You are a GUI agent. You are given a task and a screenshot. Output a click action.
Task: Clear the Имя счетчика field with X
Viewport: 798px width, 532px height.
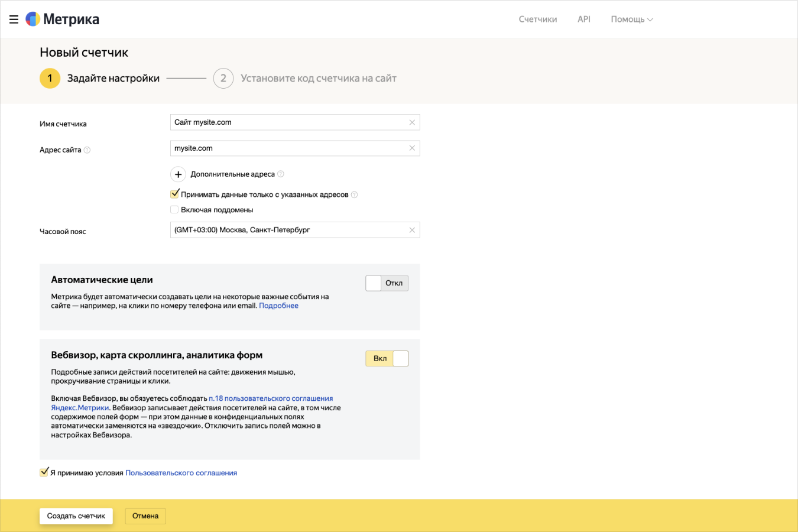click(412, 122)
